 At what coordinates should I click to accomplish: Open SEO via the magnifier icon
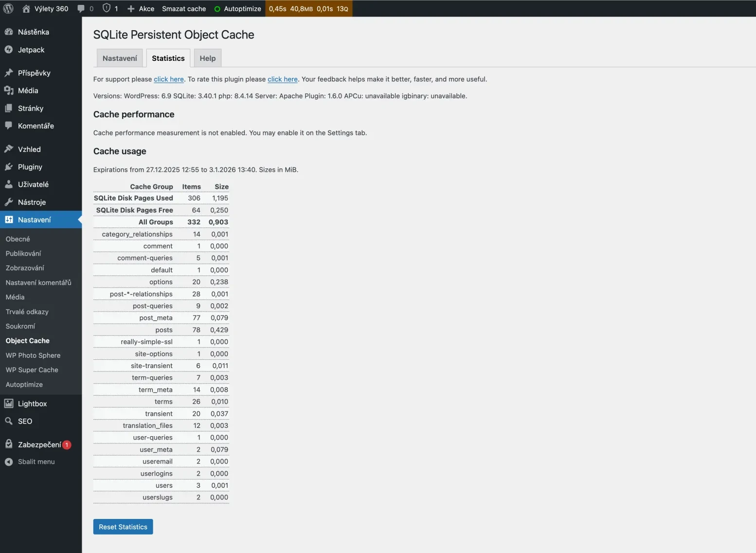9,421
